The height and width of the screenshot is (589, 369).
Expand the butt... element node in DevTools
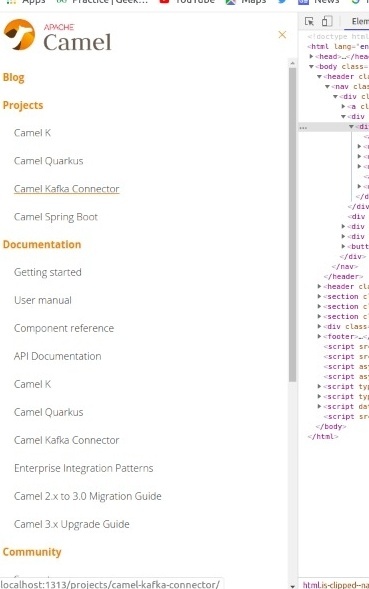[343, 246]
